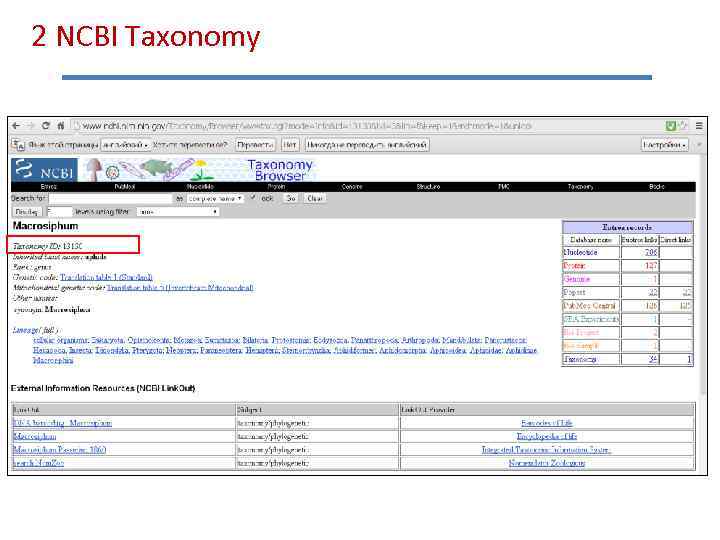
Task: Toggle the lock checkbox
Action: tap(253, 198)
